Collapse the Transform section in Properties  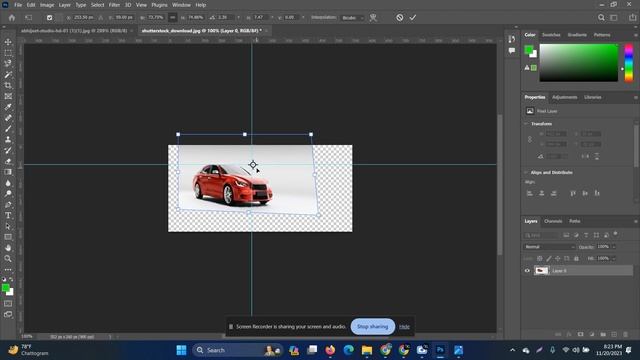pos(526,124)
